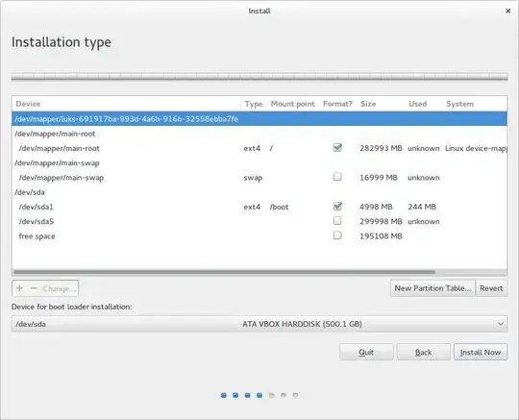
Task: Click the disk usage bar above table
Action: point(259,77)
